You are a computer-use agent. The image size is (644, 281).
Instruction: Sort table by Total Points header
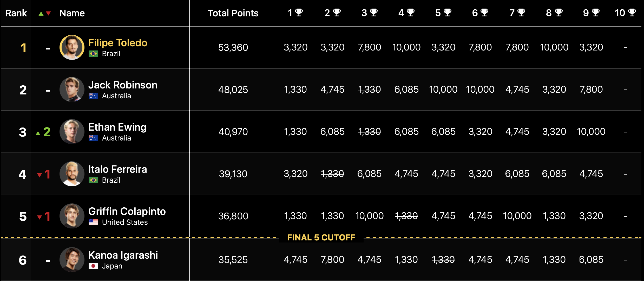(233, 13)
